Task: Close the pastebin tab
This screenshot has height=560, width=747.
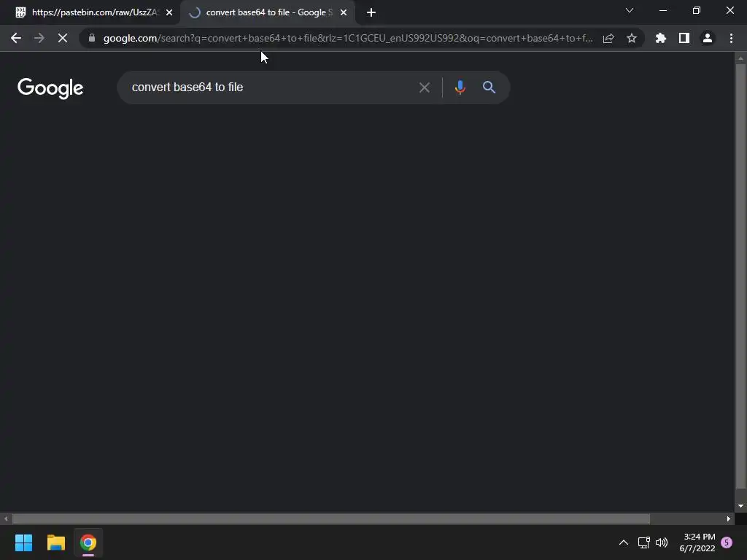Action: point(169,12)
